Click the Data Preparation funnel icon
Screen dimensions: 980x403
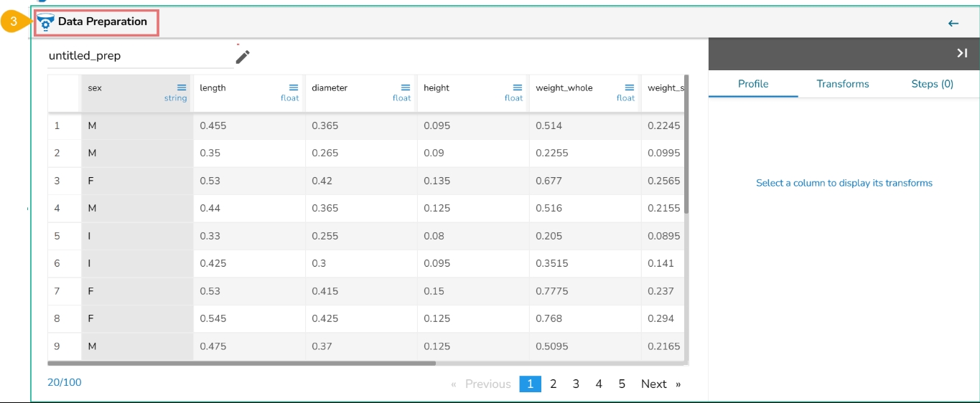coord(46,22)
